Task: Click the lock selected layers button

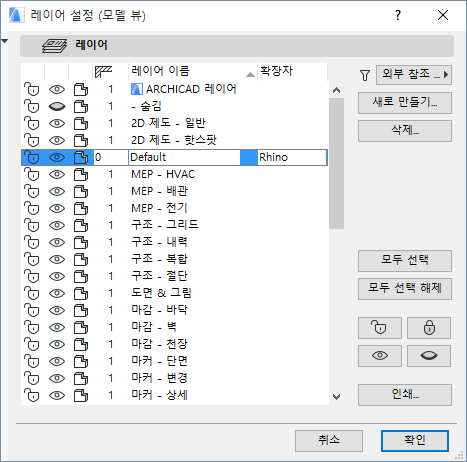Action: pos(429,328)
